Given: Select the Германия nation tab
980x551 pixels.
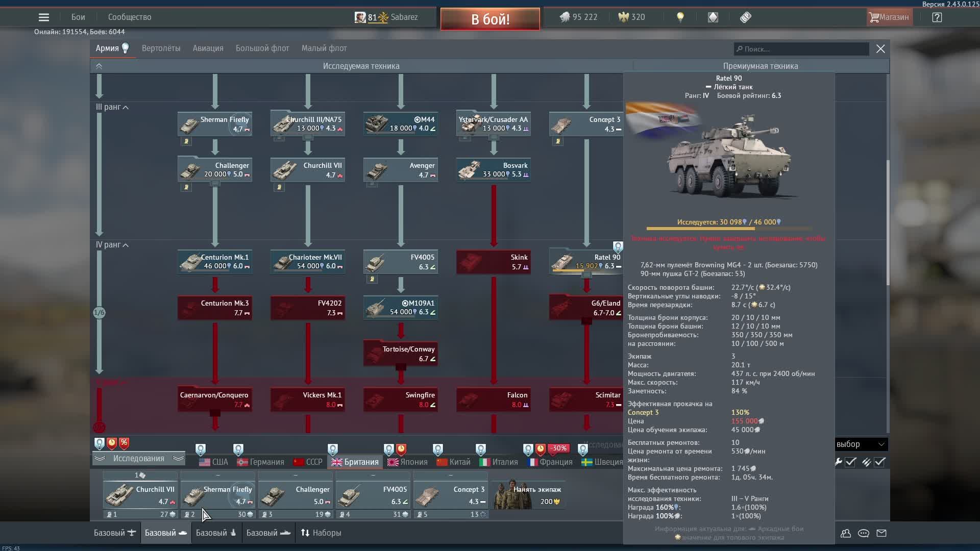Looking at the screenshot, I should pyautogui.click(x=261, y=462).
